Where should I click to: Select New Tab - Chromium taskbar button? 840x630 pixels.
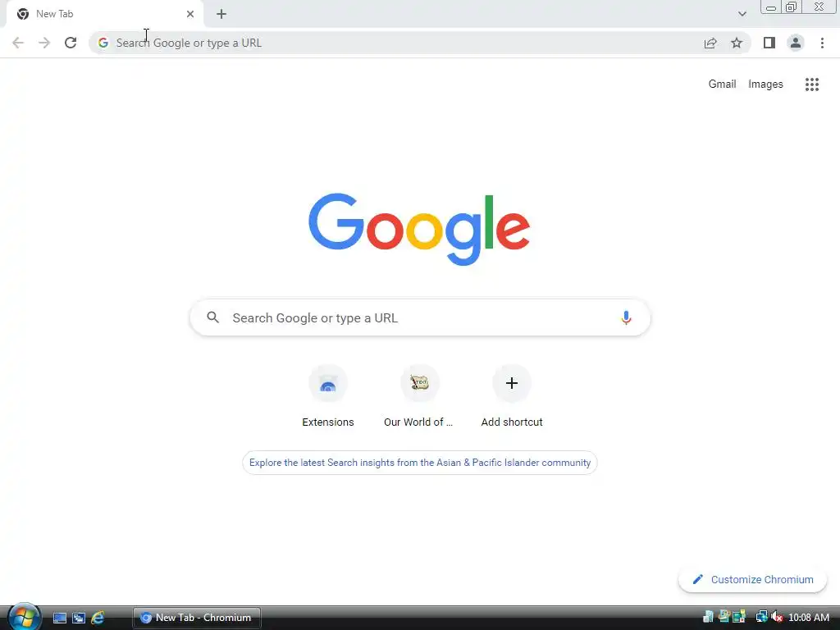(197, 618)
